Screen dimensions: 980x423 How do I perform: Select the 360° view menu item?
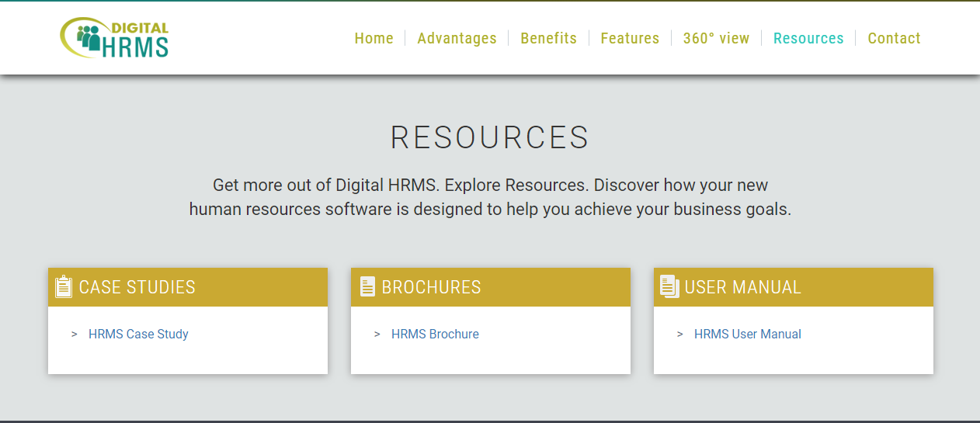(x=716, y=38)
